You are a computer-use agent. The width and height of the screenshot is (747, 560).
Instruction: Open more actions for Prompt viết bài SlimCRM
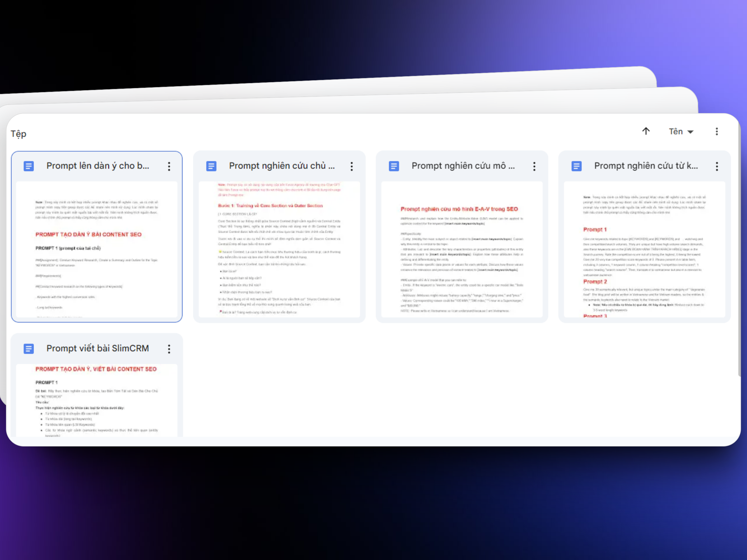click(x=169, y=349)
